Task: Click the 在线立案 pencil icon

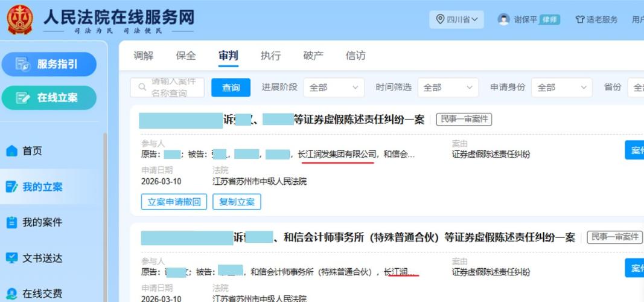Action: point(22,98)
